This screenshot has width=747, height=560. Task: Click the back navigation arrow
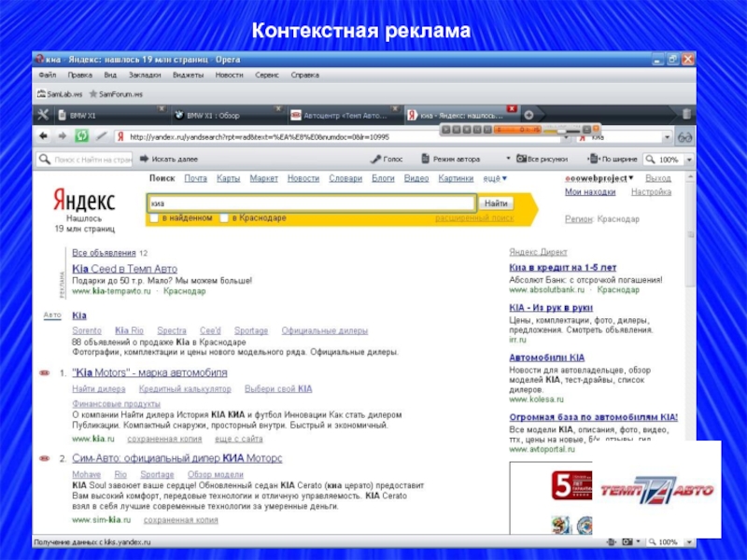[44, 136]
